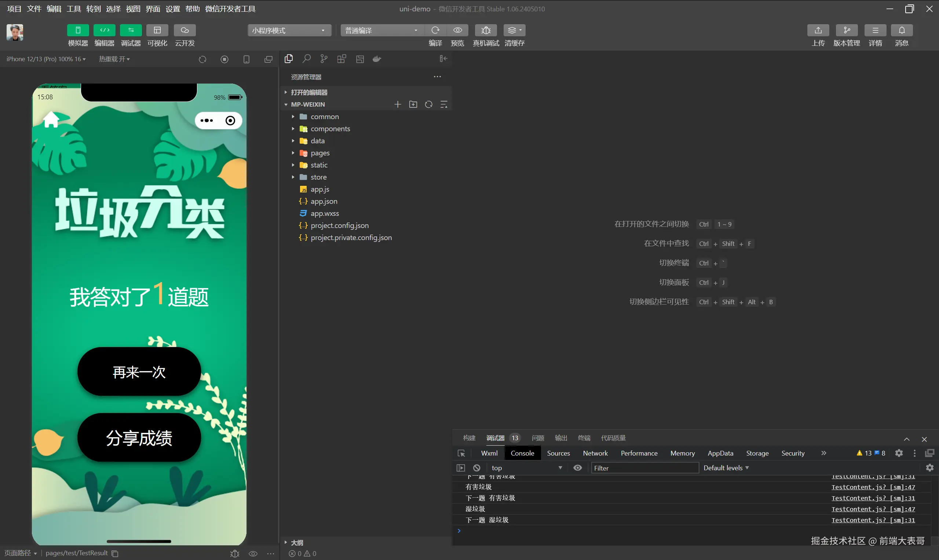Open the 小程序模式 dropdown
The height and width of the screenshot is (560, 939).
tap(289, 30)
